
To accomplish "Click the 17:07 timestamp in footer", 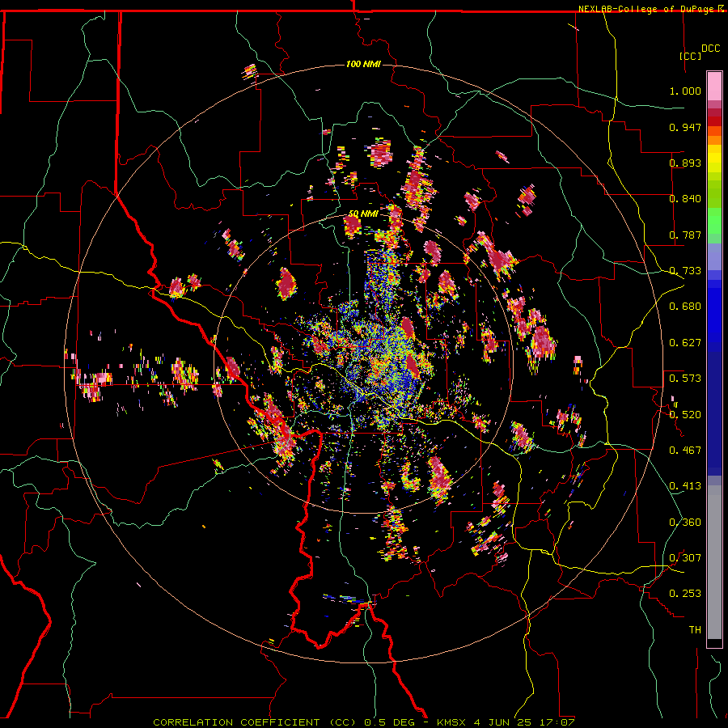I will (557, 722).
